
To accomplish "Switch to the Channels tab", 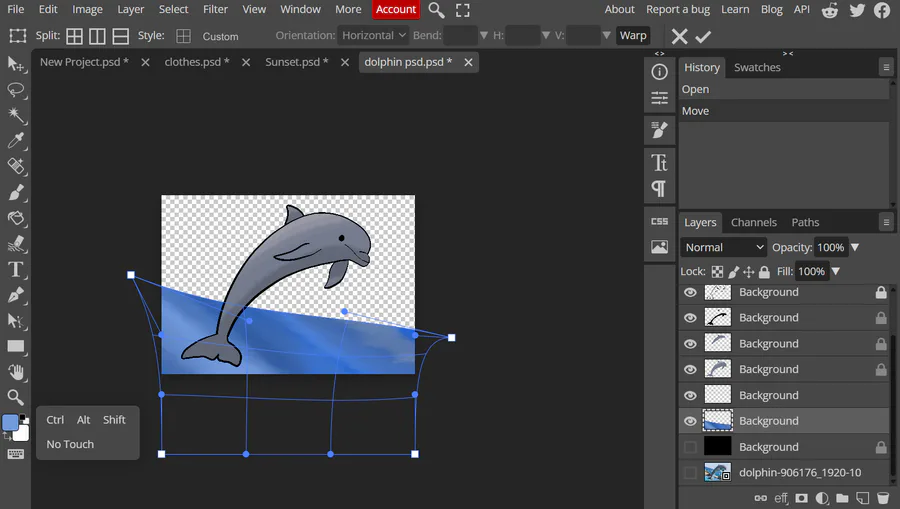I will pos(753,222).
